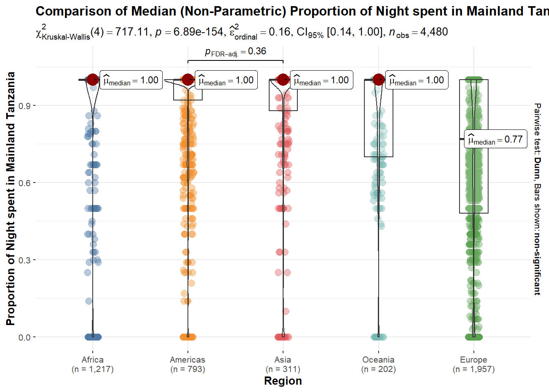Click the dark red Oceania median dot
549x392 pixels.
pyautogui.click(x=379, y=80)
